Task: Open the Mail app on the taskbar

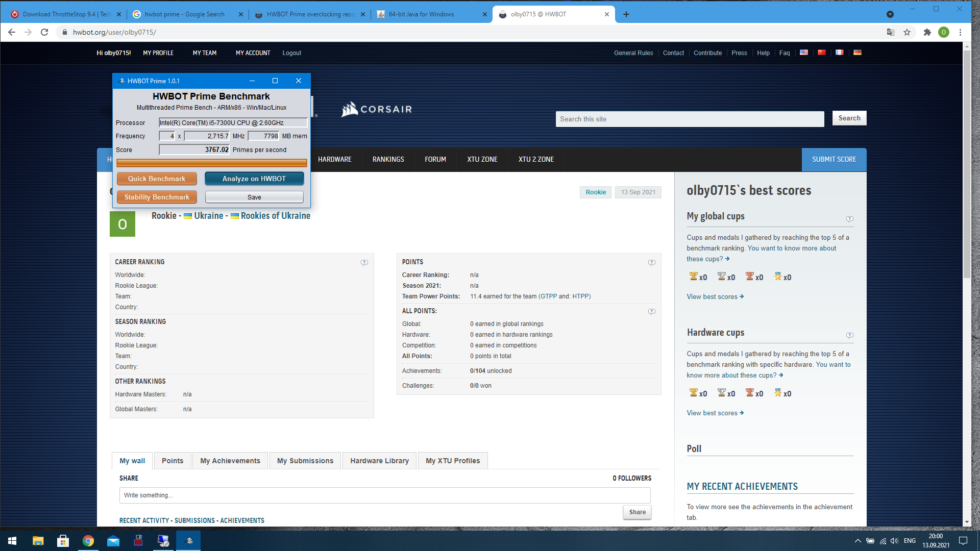Action: (113, 541)
